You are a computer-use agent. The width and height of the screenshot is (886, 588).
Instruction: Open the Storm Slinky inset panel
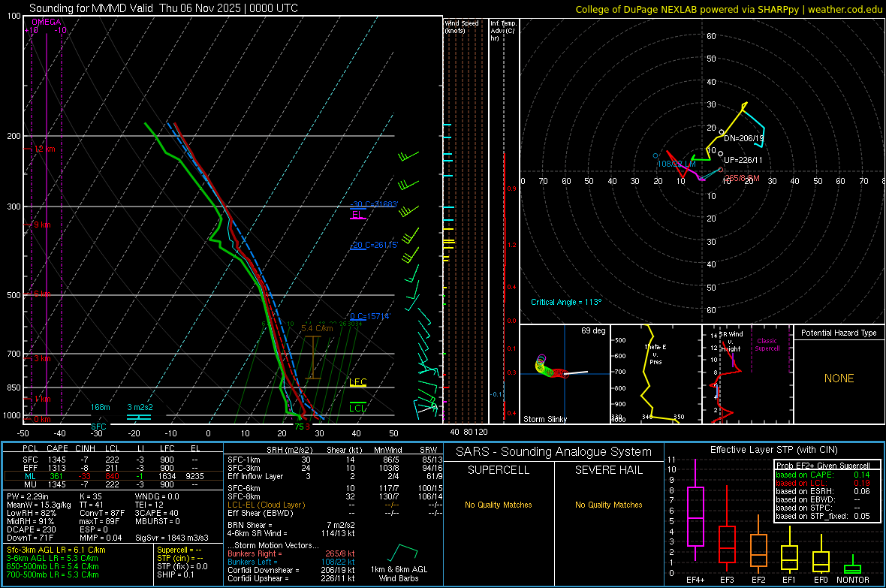(565, 374)
